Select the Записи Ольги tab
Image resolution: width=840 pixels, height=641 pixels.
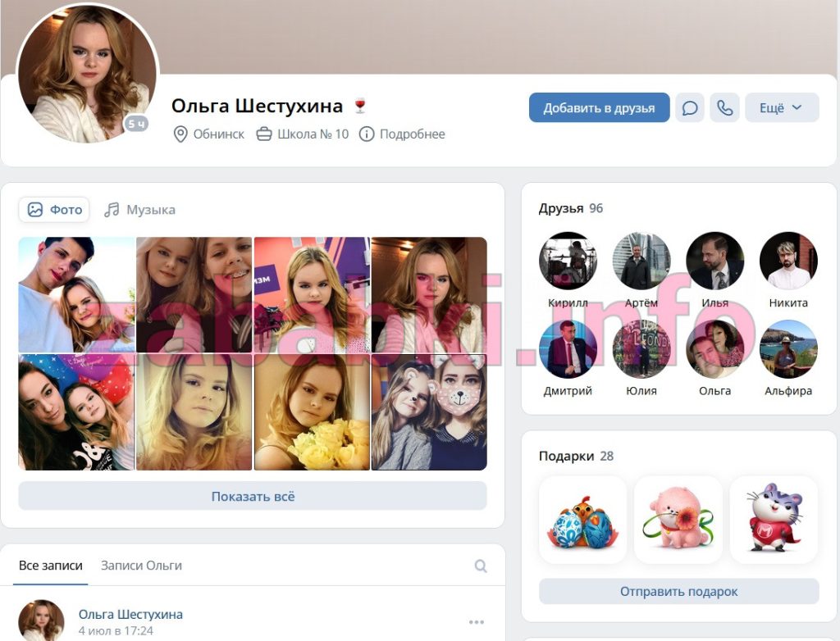pyautogui.click(x=141, y=566)
